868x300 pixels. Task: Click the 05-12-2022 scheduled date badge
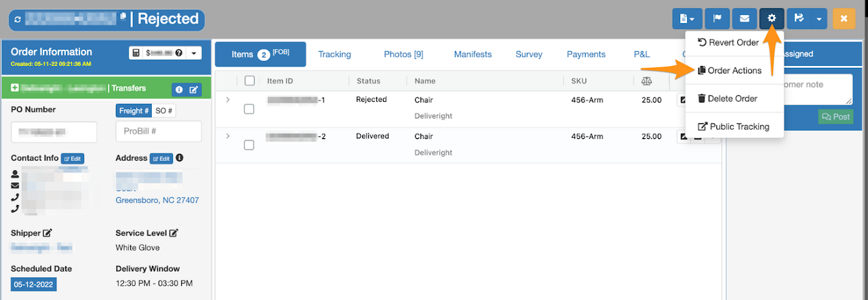(33, 284)
